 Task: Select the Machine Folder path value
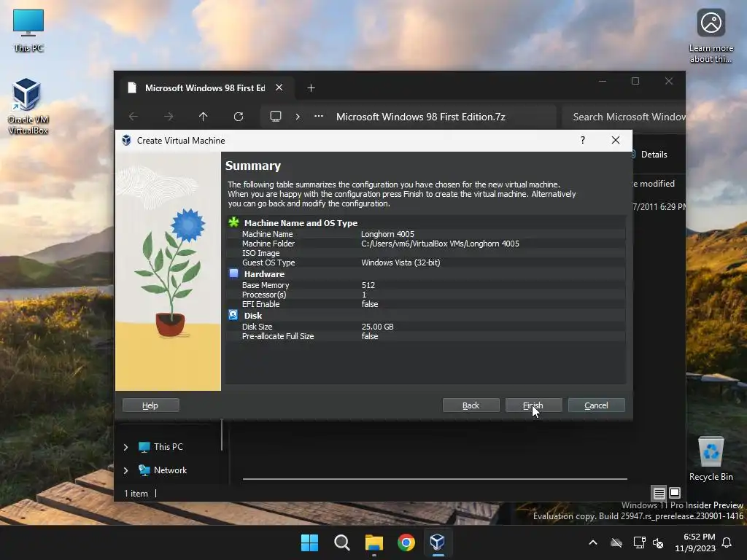tap(440, 244)
